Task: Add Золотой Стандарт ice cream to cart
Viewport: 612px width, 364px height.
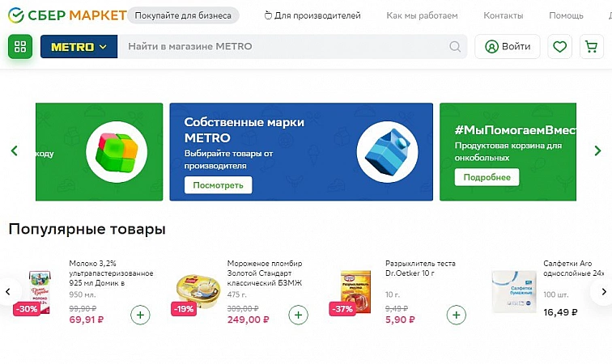Action: pyautogui.click(x=298, y=315)
